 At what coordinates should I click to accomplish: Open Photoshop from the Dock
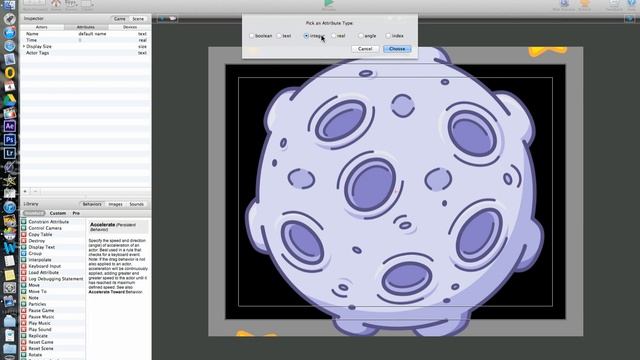coord(10,140)
